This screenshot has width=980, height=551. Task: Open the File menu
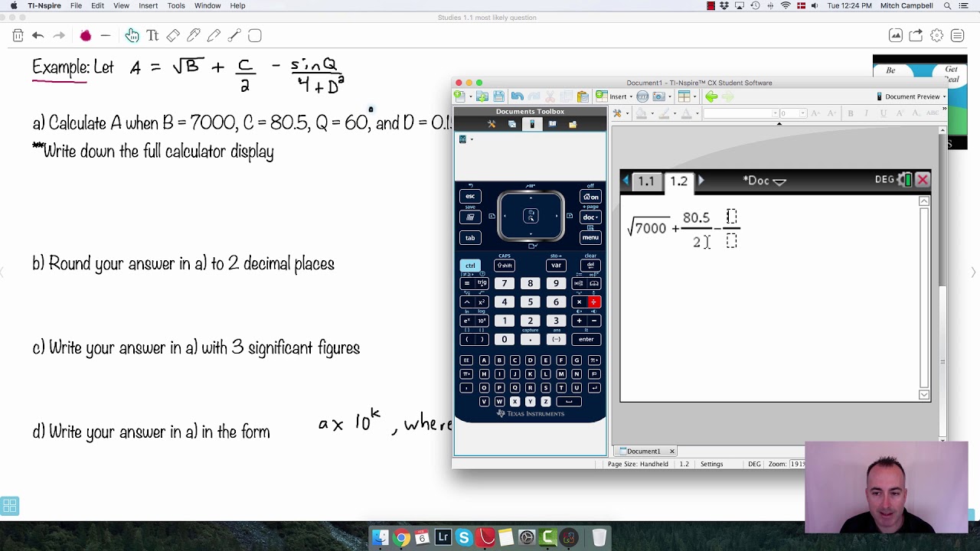77,5
